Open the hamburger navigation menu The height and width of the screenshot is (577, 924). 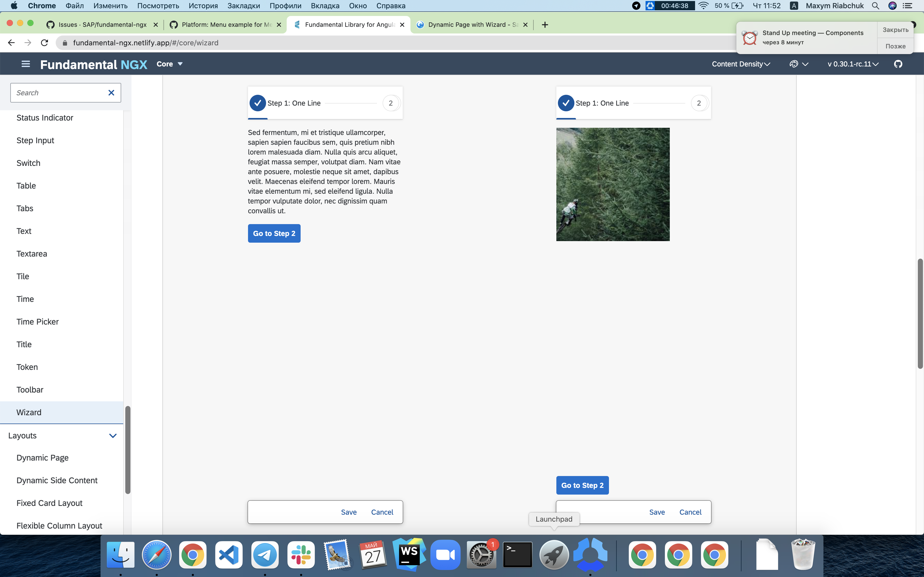tap(25, 64)
